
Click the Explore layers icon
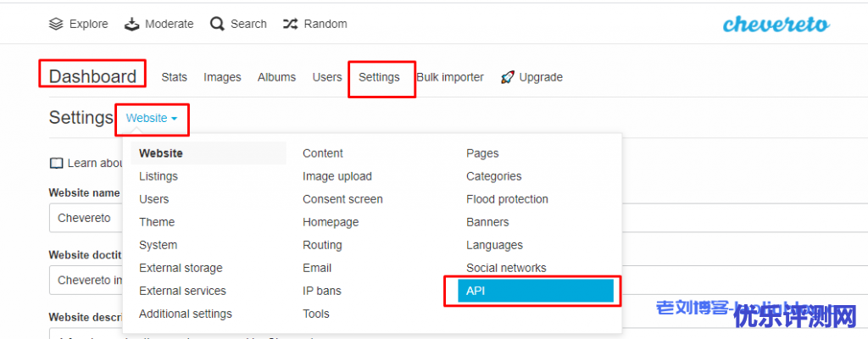point(56,24)
